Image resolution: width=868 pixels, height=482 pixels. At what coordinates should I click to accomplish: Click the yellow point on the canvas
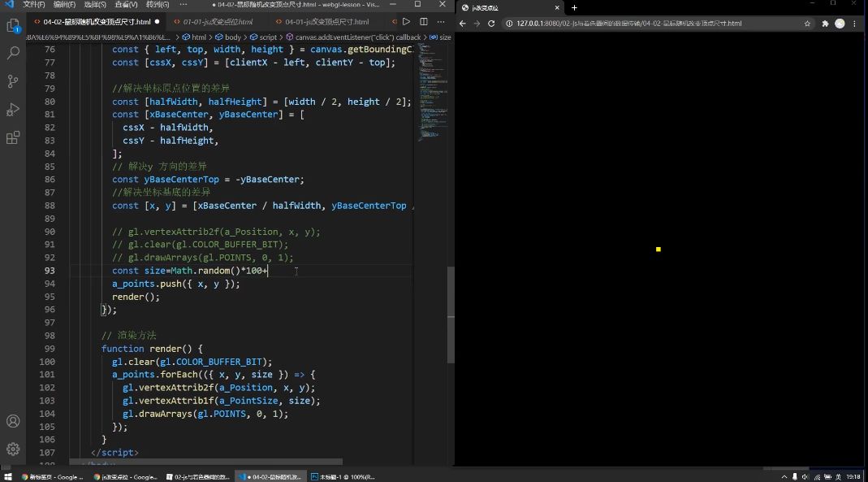point(658,250)
